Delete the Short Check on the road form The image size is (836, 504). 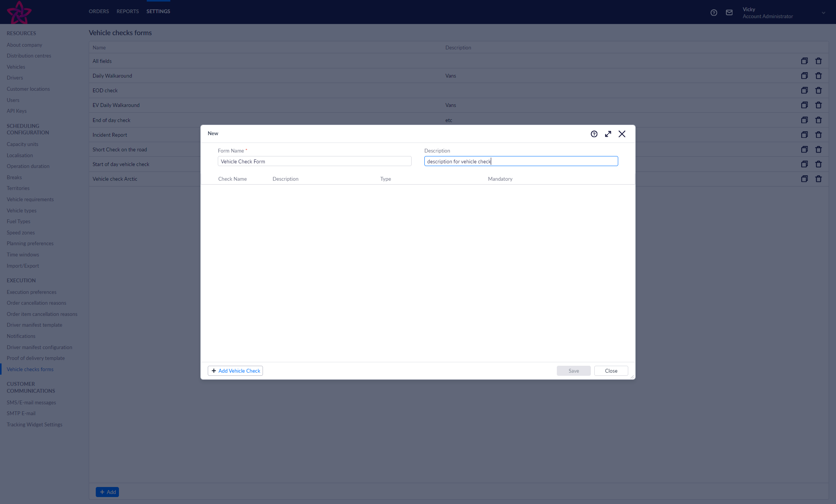pyautogui.click(x=818, y=149)
